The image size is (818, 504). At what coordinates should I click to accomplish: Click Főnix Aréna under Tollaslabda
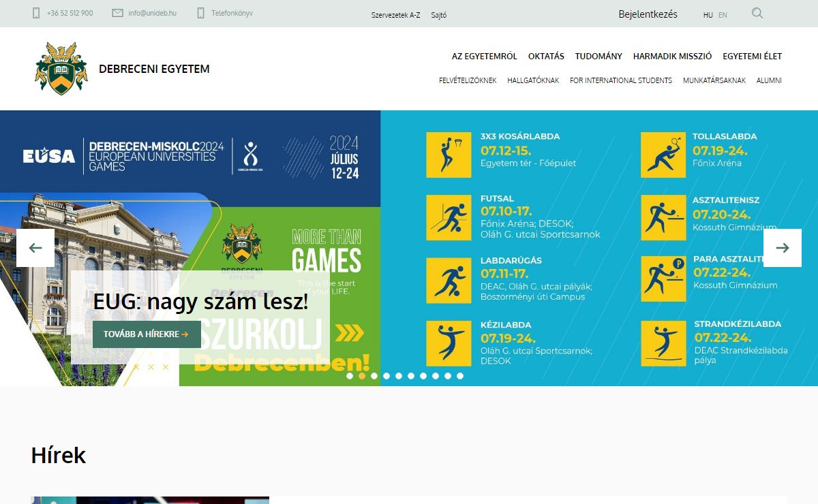pyautogui.click(x=717, y=163)
